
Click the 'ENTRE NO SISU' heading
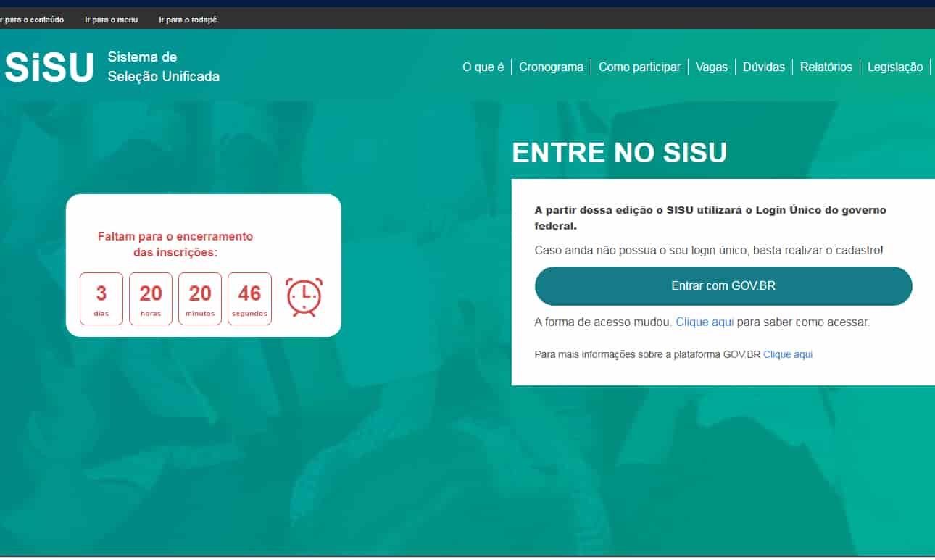tap(619, 153)
